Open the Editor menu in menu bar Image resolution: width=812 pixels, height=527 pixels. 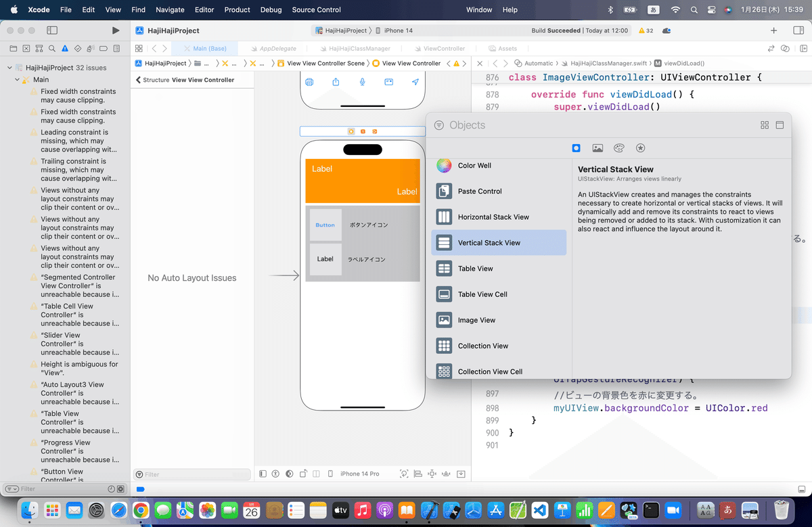204,9
